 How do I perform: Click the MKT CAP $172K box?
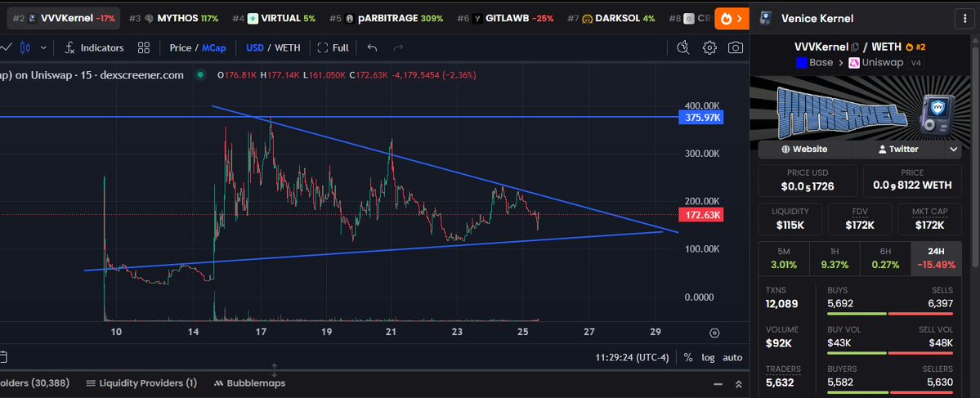point(930,219)
